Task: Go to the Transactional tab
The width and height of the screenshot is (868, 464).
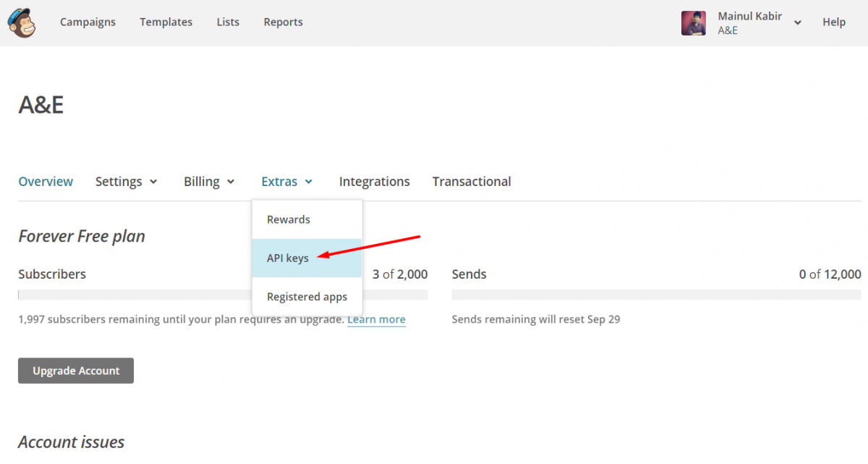Action: pyautogui.click(x=471, y=181)
